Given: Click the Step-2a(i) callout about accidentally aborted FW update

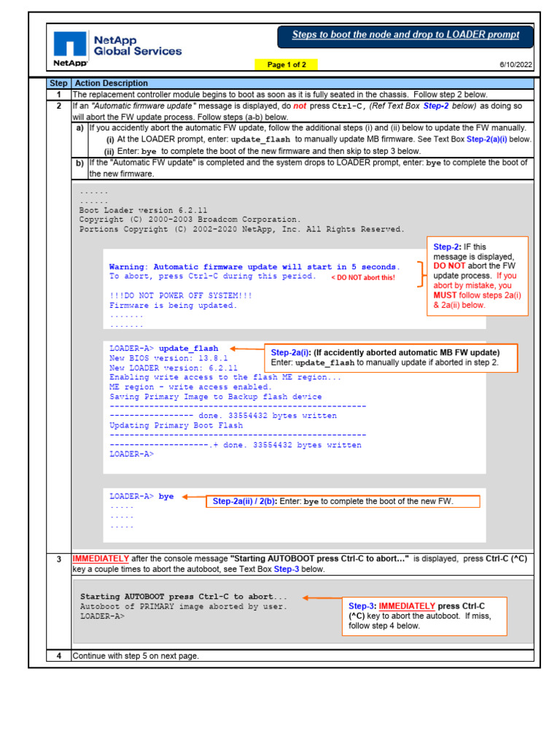Looking at the screenshot, I should (391, 357).
